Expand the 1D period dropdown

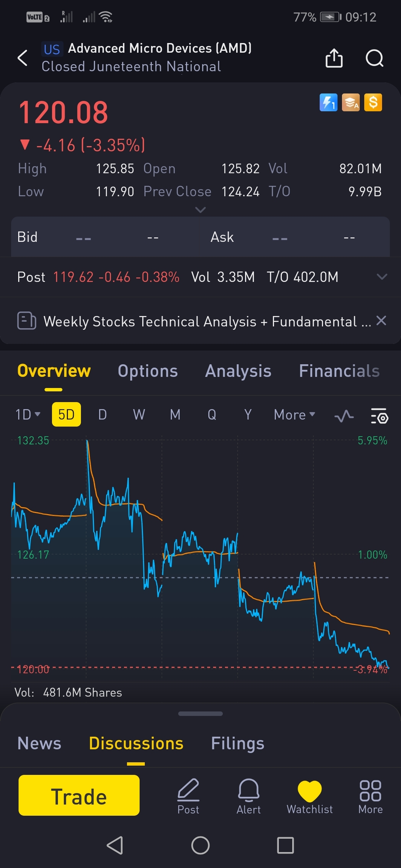pyautogui.click(x=28, y=414)
